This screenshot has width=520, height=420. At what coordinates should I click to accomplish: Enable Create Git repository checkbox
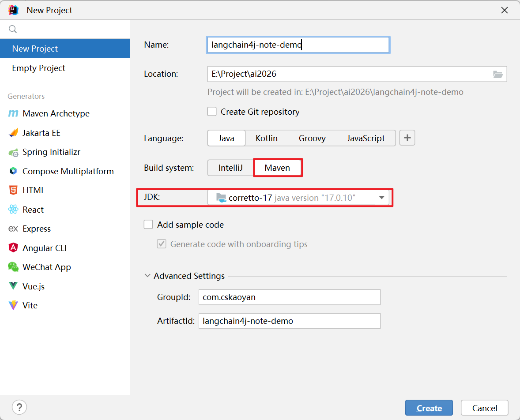pyautogui.click(x=212, y=112)
